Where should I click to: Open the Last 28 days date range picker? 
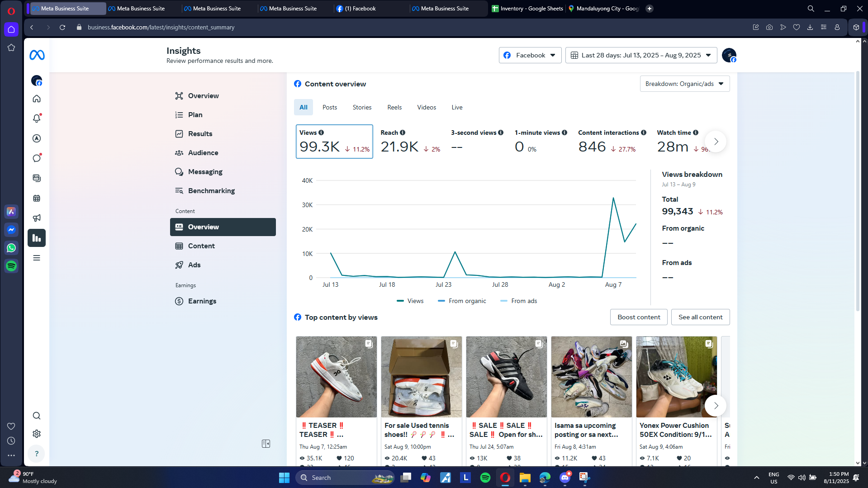point(641,55)
